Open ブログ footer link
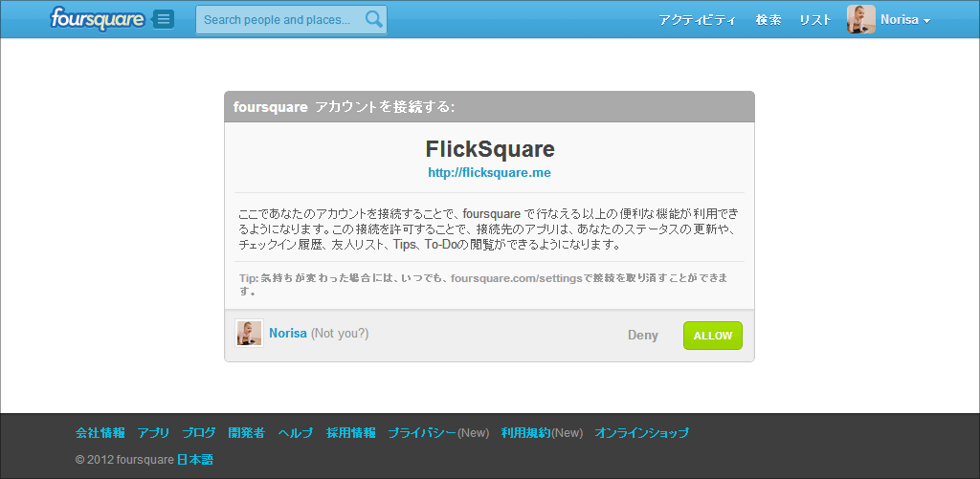980x479 pixels. pyautogui.click(x=199, y=433)
